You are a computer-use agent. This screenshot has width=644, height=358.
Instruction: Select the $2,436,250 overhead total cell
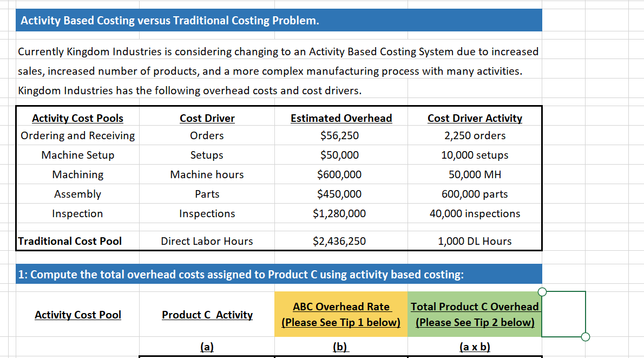[x=341, y=241]
